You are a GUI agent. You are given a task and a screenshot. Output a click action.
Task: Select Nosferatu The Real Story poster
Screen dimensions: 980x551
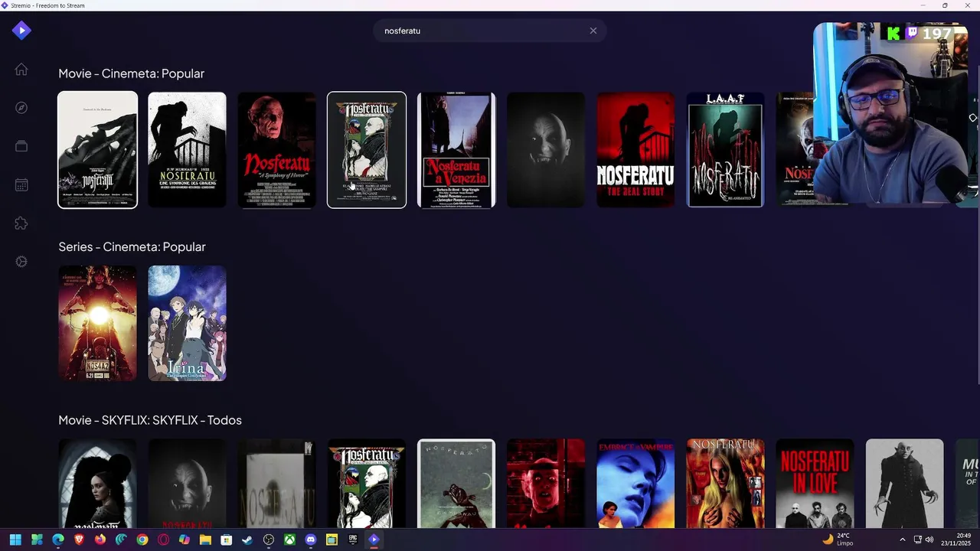635,150
